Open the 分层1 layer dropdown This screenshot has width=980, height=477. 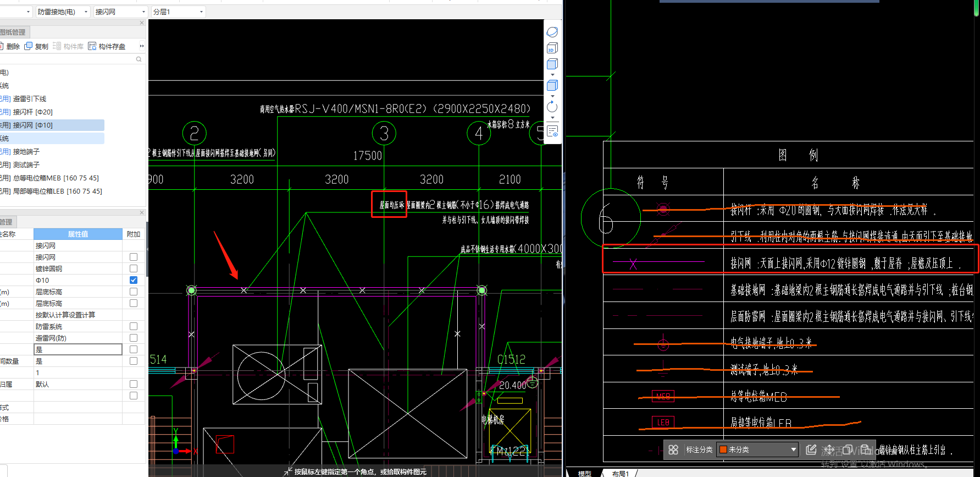pos(178,12)
